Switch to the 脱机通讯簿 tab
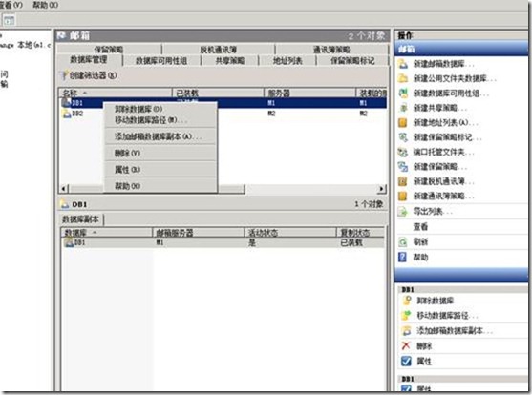 (x=219, y=50)
